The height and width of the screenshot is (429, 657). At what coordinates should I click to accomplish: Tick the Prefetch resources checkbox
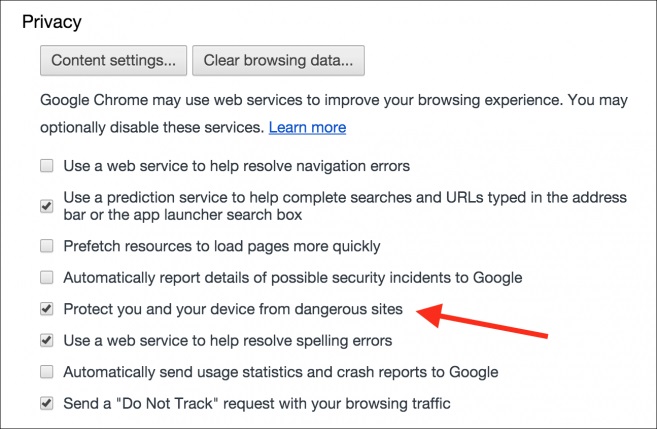coord(47,246)
